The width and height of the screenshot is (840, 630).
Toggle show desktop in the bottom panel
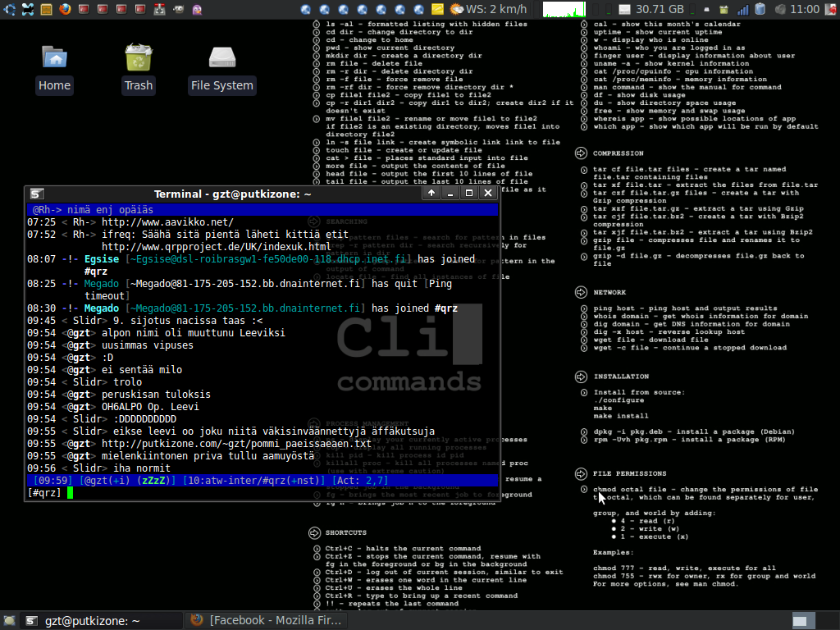point(10,621)
